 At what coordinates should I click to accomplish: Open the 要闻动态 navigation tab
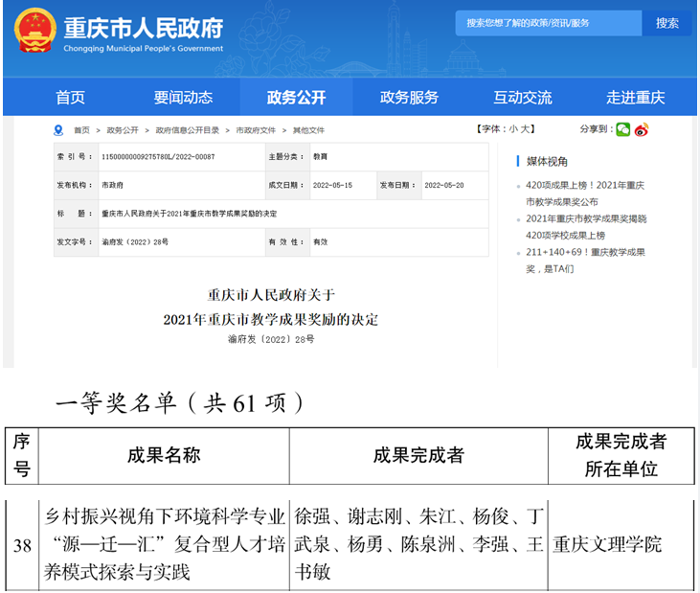tap(183, 97)
